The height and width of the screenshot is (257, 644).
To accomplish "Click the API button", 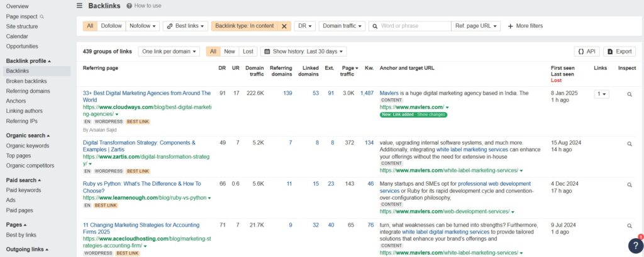I will 587,52.
